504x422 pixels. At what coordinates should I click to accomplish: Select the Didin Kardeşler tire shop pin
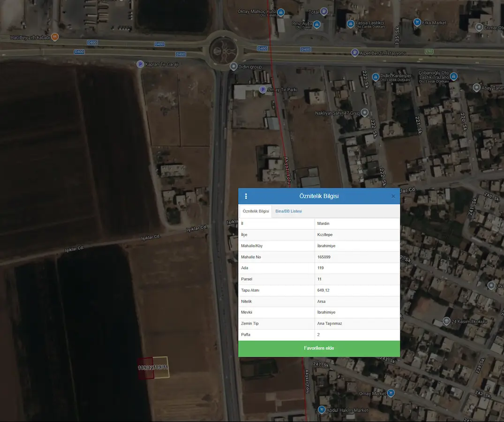point(376,77)
